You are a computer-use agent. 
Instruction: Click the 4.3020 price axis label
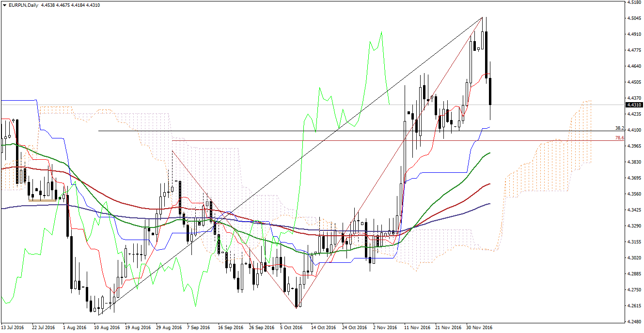point(634,258)
